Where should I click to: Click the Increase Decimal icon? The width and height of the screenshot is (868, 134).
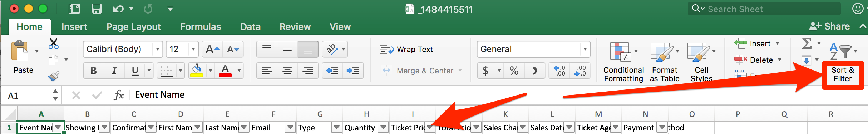pyautogui.click(x=559, y=71)
